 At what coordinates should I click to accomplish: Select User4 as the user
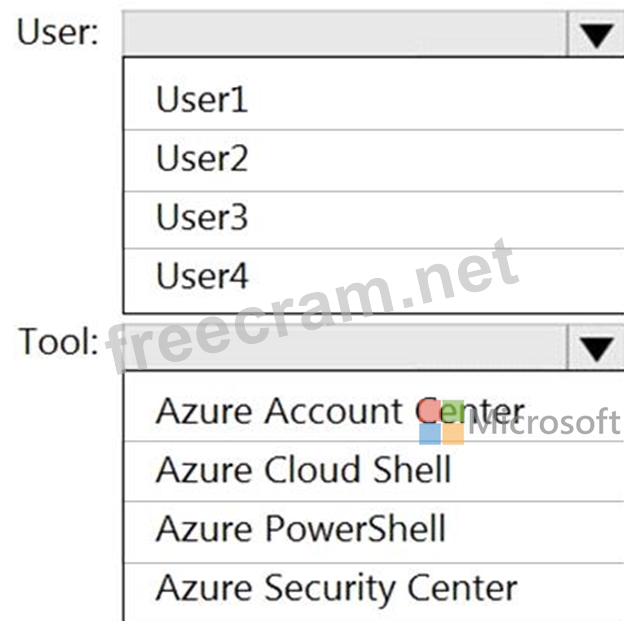click(x=202, y=277)
